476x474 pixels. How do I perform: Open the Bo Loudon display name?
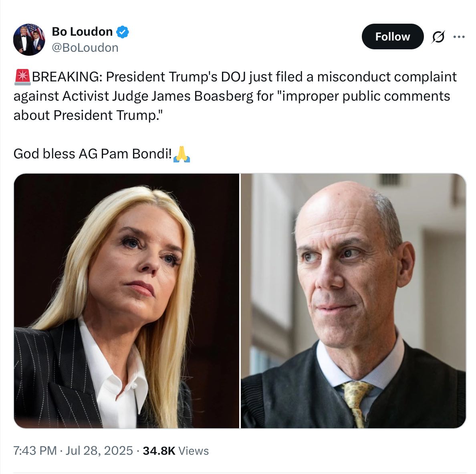point(82,32)
